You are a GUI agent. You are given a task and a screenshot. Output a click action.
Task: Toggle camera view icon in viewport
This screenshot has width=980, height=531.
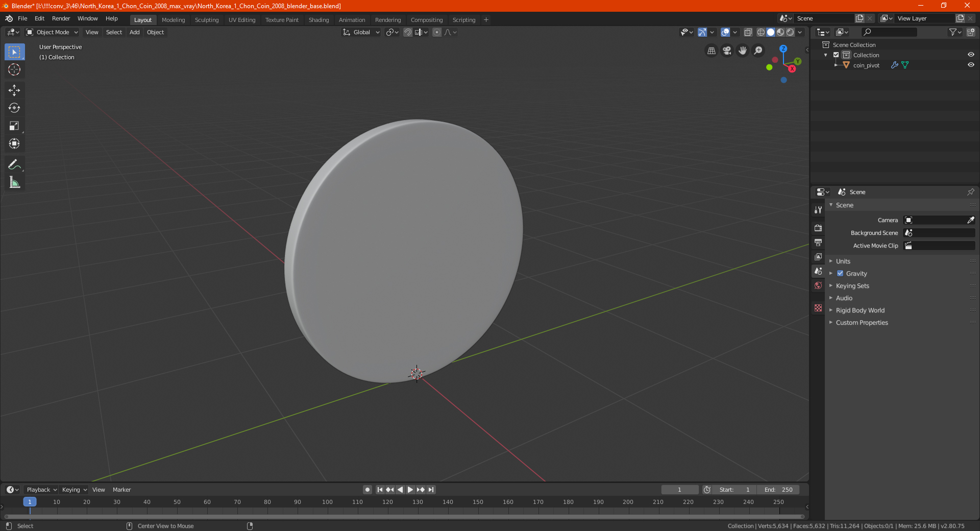(x=727, y=51)
